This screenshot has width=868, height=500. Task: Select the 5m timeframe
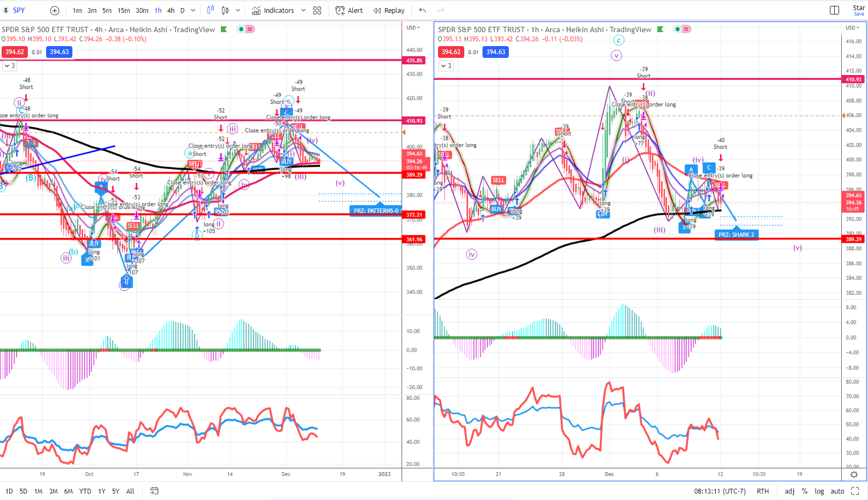tap(107, 10)
